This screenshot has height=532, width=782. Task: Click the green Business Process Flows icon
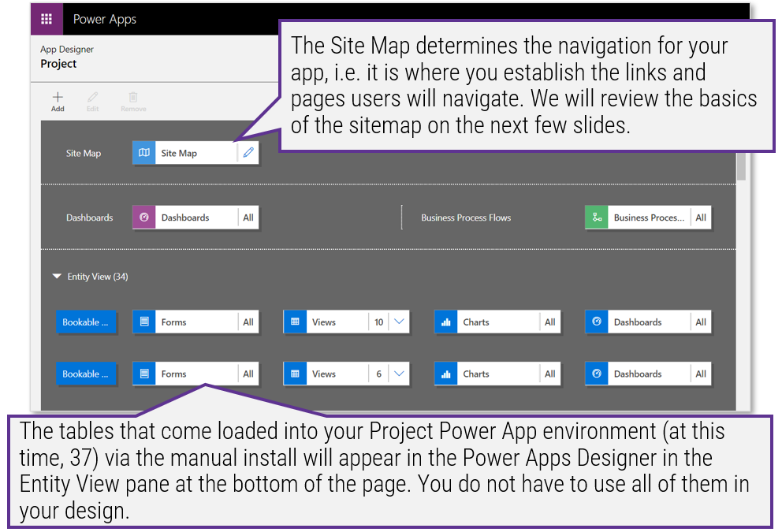597,218
